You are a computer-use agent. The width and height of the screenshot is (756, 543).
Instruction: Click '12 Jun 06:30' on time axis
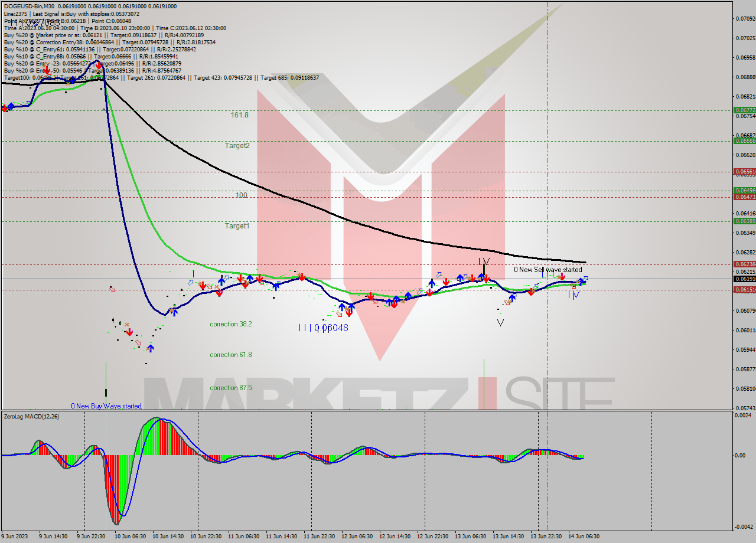357,536
